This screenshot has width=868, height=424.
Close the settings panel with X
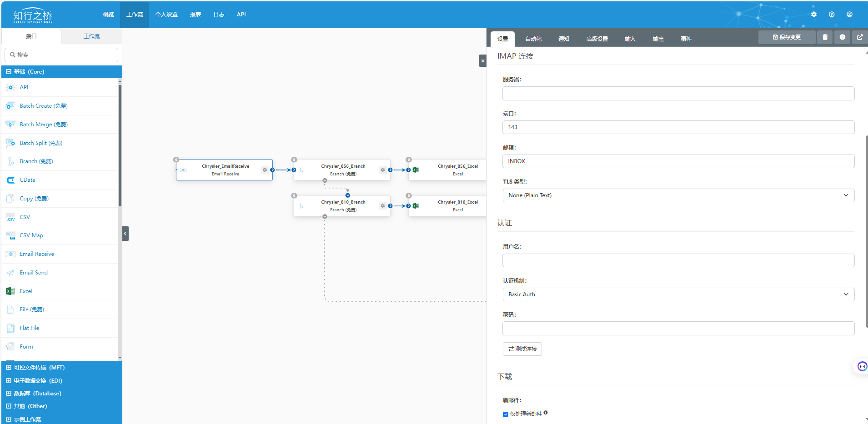click(483, 61)
